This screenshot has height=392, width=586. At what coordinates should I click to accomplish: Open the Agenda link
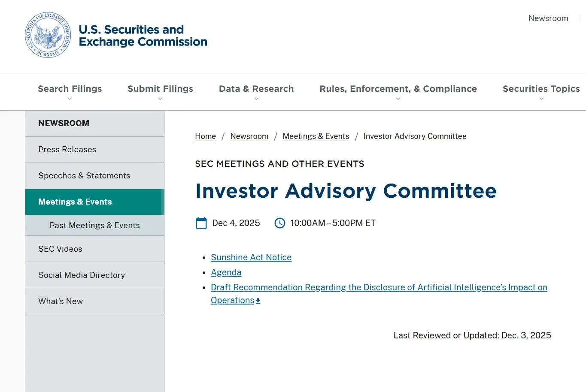pyautogui.click(x=226, y=272)
